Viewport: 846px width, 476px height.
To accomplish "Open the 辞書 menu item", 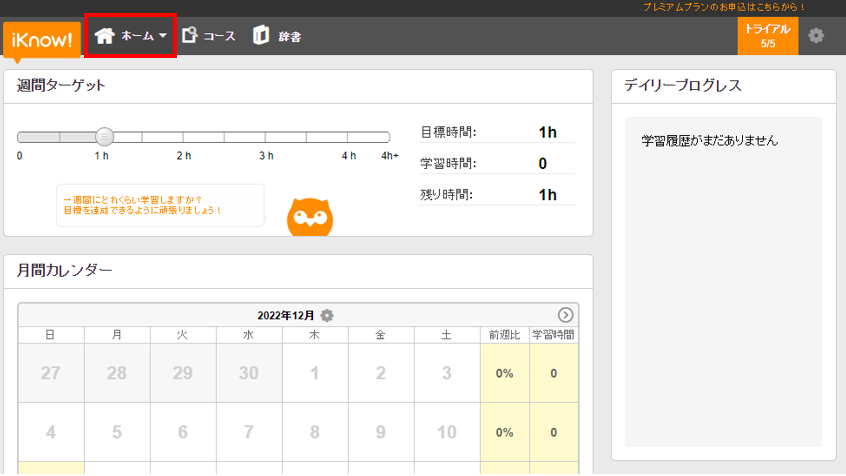I will (x=290, y=36).
